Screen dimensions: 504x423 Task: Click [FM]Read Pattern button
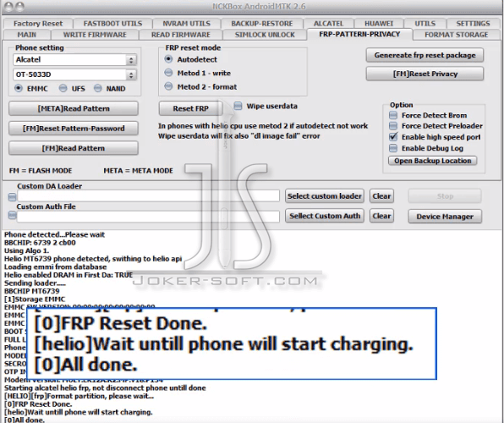pos(74,148)
